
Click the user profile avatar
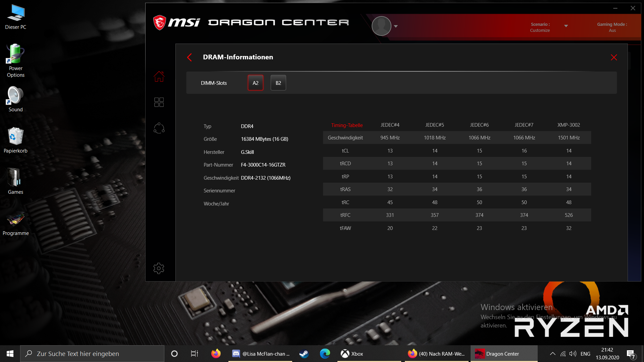click(381, 26)
